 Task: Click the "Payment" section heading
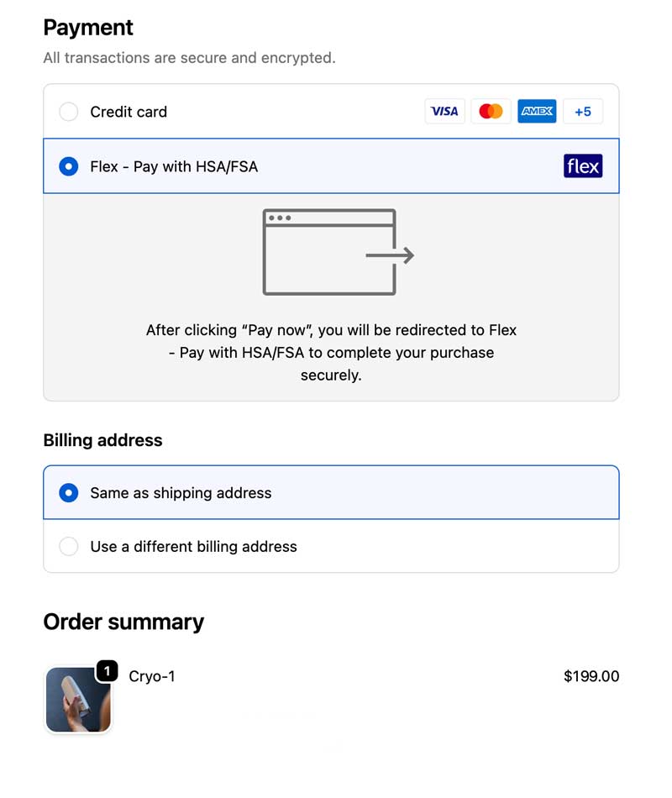pos(88,28)
